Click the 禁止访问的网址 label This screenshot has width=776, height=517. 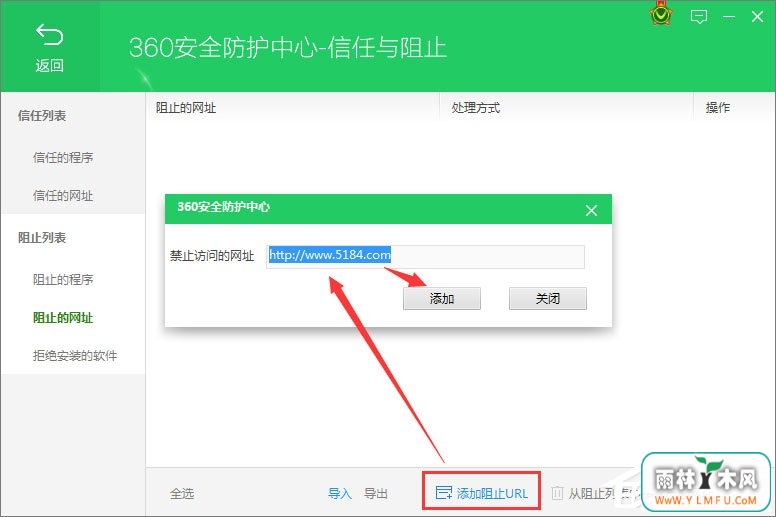[212, 256]
